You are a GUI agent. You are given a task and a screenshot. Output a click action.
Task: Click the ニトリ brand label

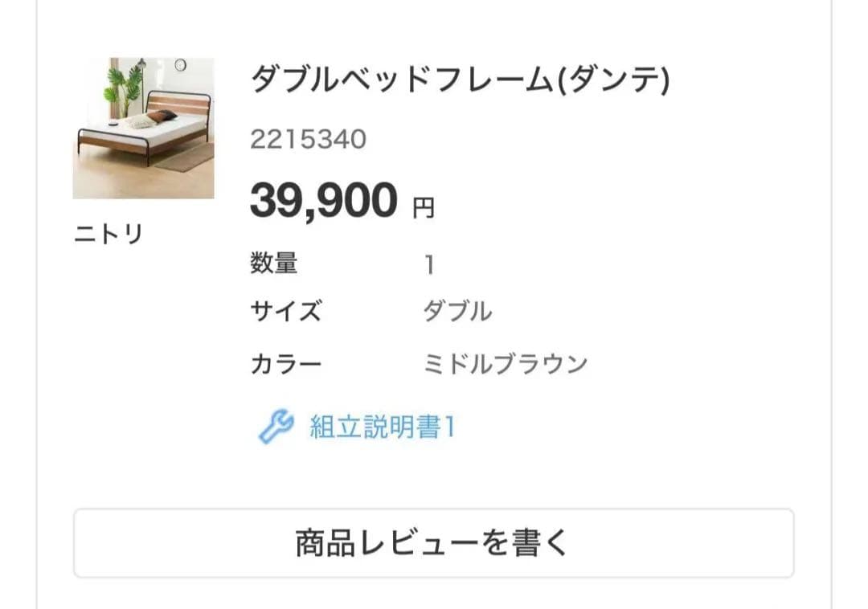(108, 235)
